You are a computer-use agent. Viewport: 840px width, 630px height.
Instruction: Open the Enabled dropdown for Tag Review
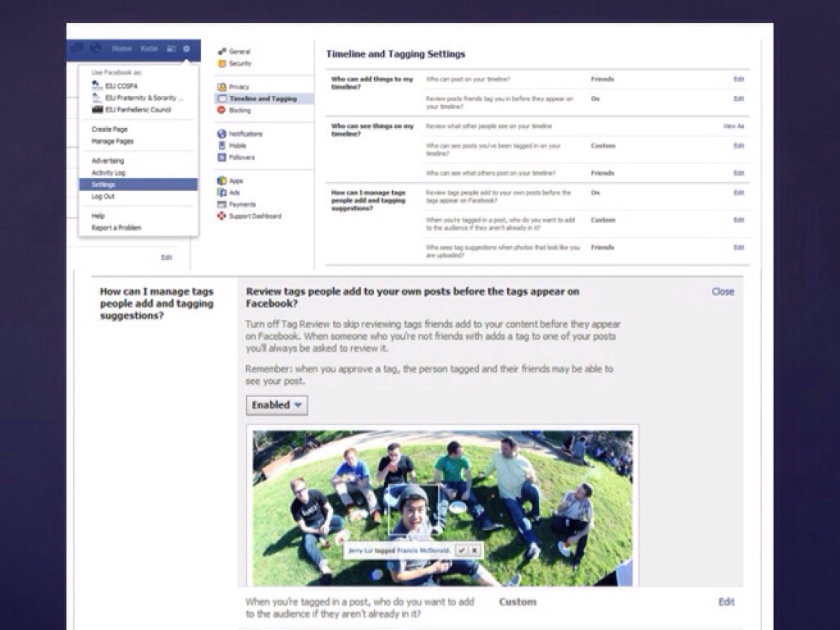[276, 405]
